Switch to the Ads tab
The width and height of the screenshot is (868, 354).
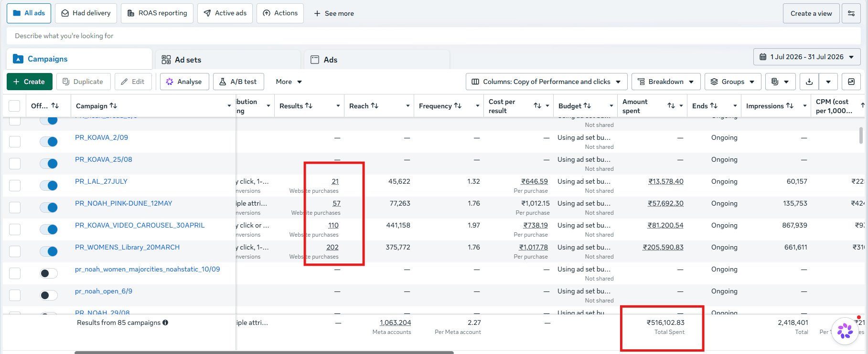376,60
